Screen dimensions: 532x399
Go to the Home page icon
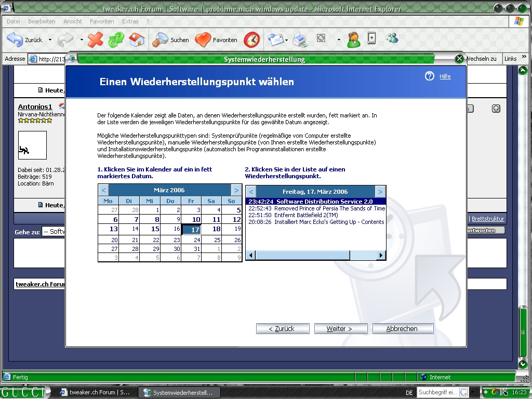(137, 39)
